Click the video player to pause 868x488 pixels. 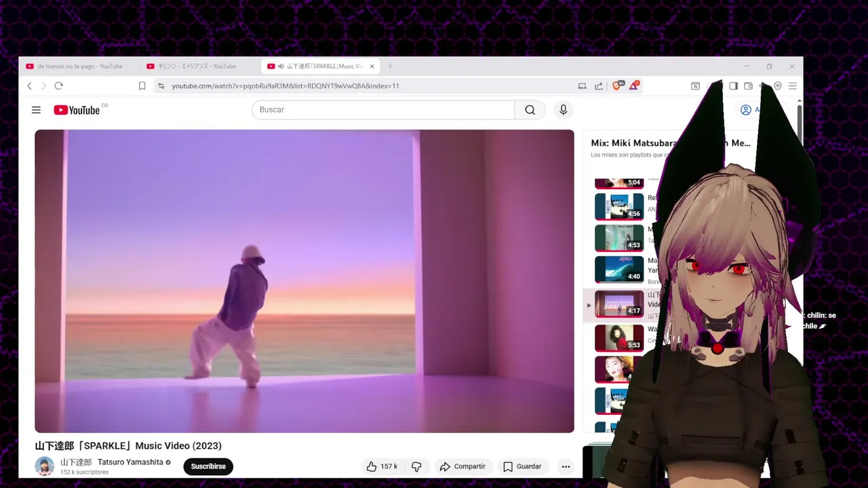(x=304, y=281)
